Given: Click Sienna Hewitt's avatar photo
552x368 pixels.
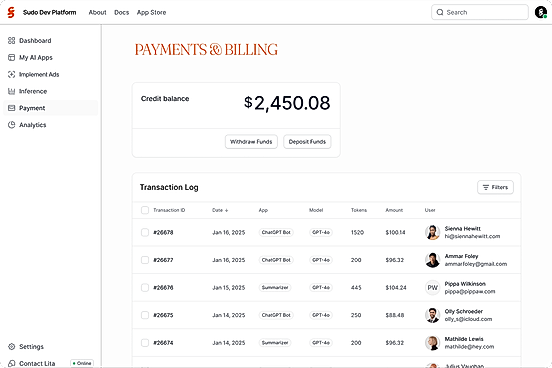Looking at the screenshot, I should coord(432,232).
